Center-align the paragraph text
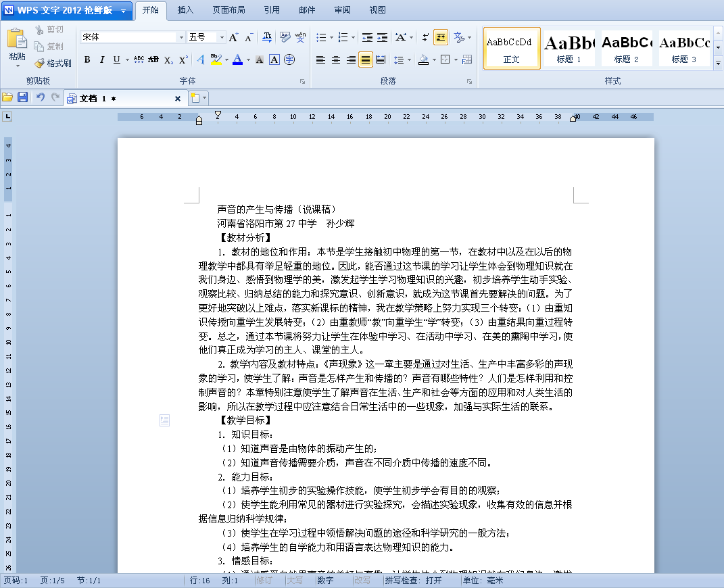724x588 pixels. pyautogui.click(x=336, y=60)
